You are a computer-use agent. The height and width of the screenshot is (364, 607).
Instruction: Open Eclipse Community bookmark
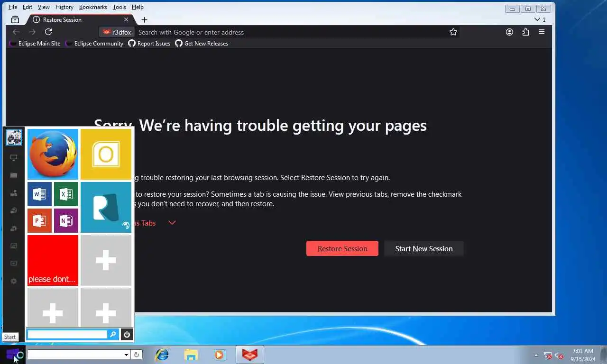click(x=94, y=43)
